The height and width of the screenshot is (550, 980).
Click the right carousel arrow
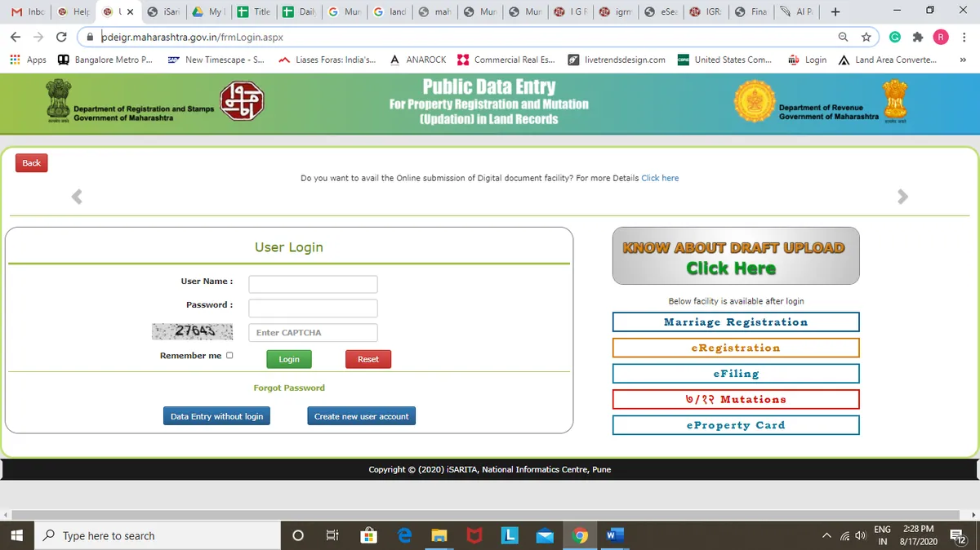click(x=902, y=197)
